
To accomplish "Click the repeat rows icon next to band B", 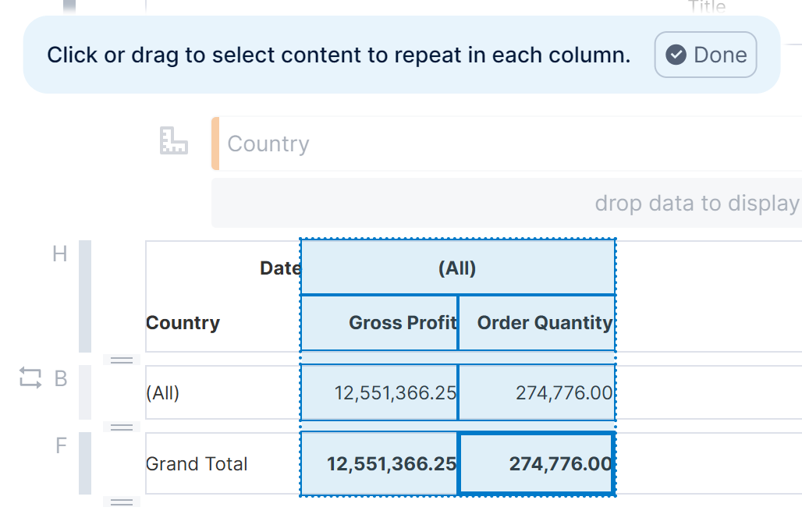I will point(30,378).
